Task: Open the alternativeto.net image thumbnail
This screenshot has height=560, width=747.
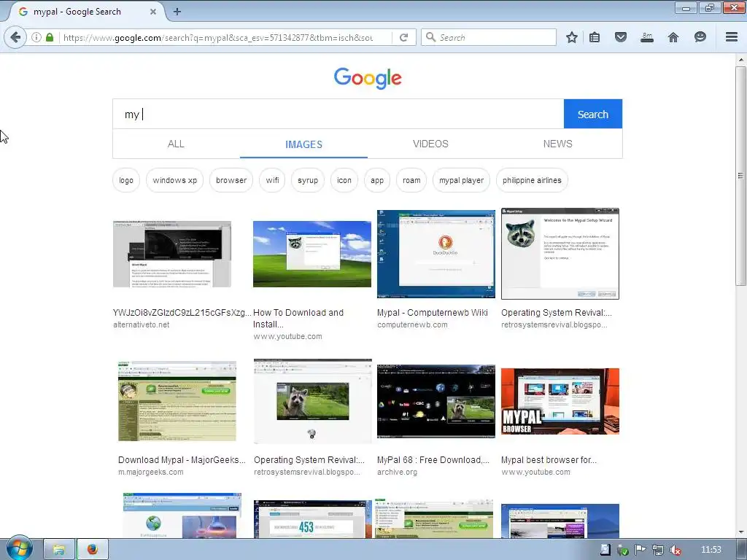Action: (172, 254)
